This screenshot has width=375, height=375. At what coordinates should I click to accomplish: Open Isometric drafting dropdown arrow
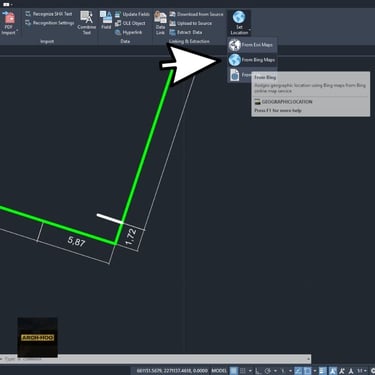click(290, 371)
